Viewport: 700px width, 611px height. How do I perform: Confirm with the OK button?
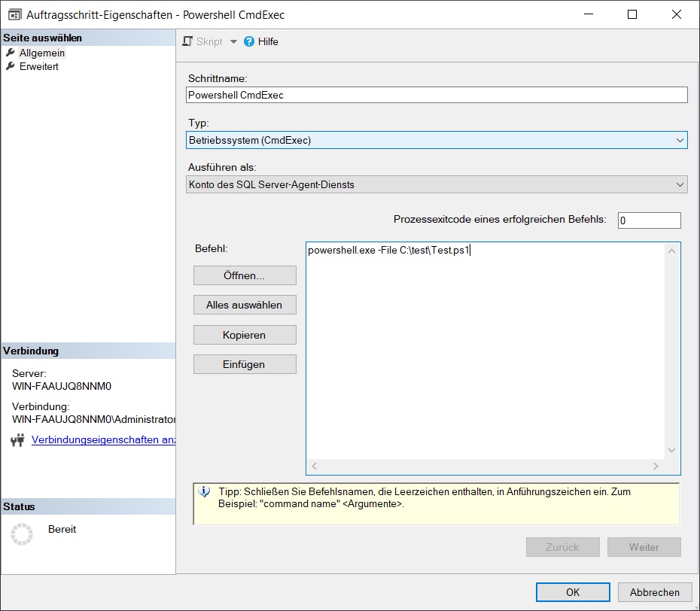(573, 592)
